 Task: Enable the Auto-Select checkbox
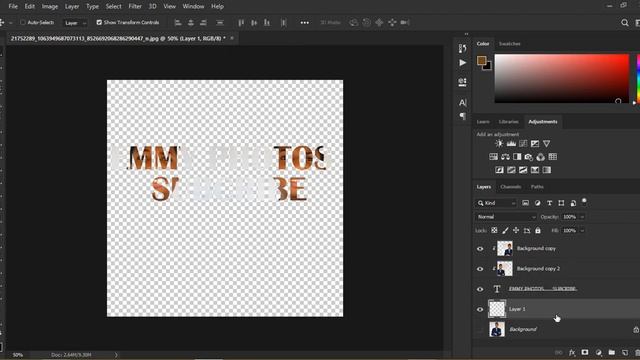click(23, 22)
